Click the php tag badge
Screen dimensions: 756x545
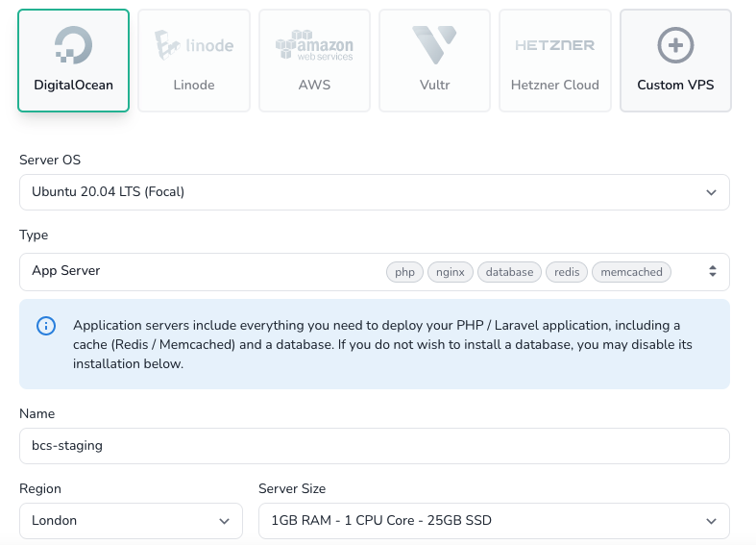[404, 272]
